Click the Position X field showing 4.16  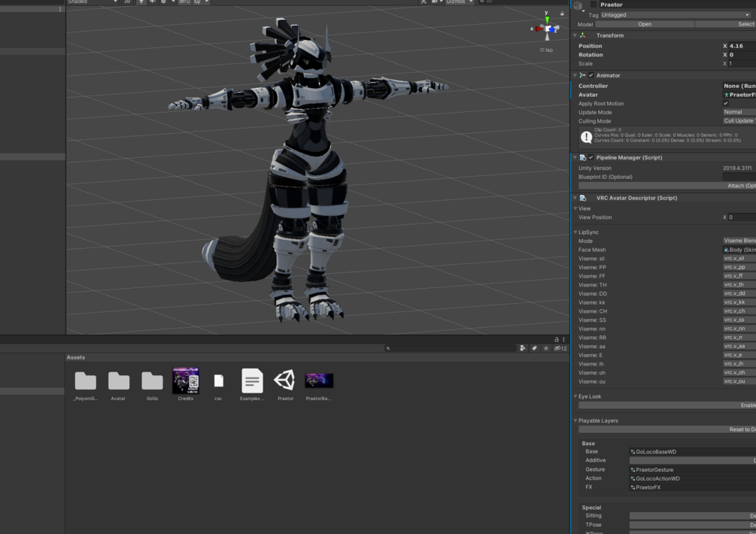click(x=742, y=47)
